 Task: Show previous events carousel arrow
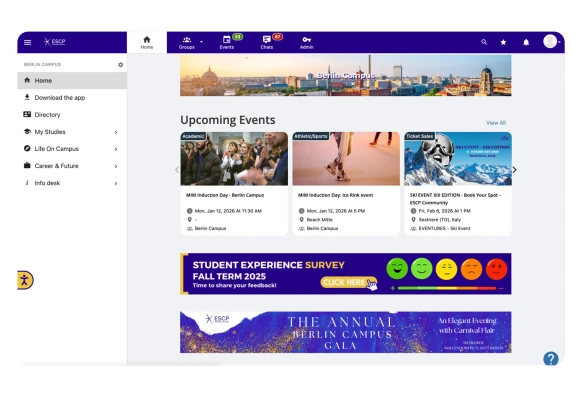(x=177, y=170)
